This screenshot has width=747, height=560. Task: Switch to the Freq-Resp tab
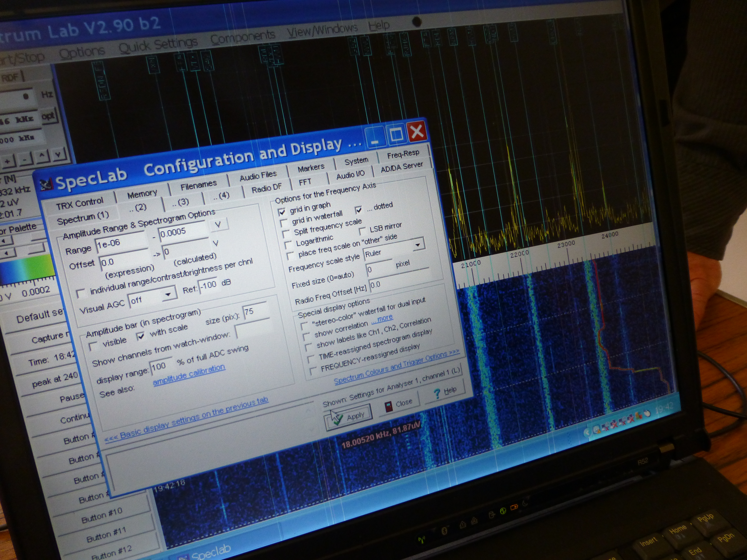pos(403,154)
